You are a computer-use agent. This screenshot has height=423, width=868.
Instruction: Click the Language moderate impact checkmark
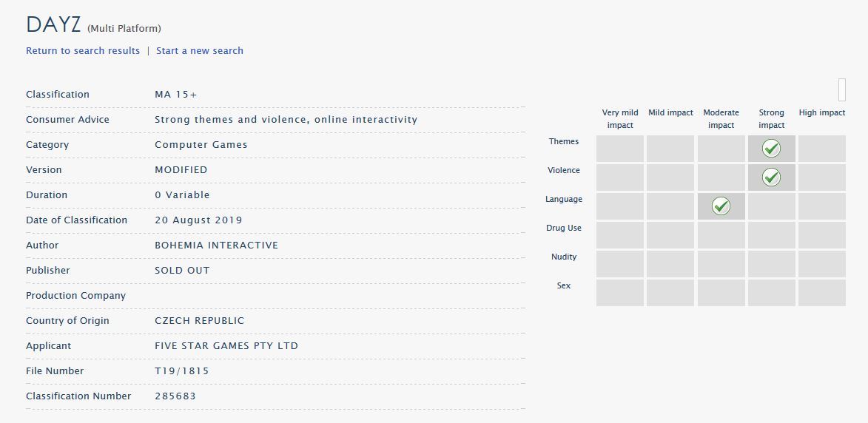[x=721, y=206]
